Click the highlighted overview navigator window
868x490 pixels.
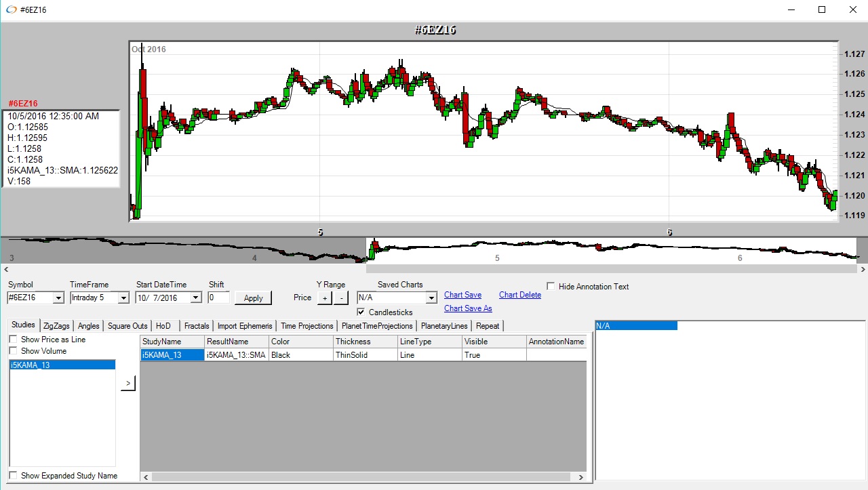(610, 249)
